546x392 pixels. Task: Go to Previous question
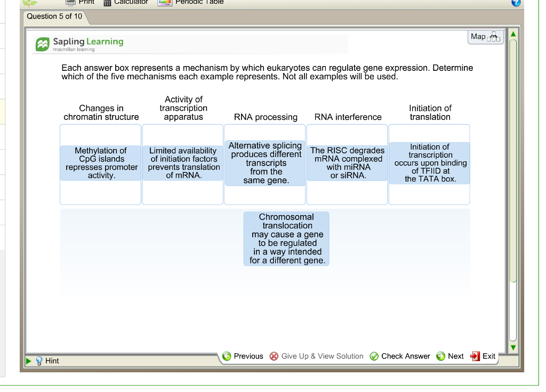pos(243,356)
